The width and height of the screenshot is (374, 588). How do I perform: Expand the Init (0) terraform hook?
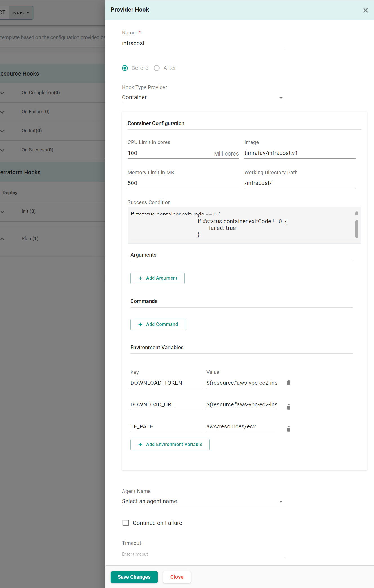[x=3, y=211]
